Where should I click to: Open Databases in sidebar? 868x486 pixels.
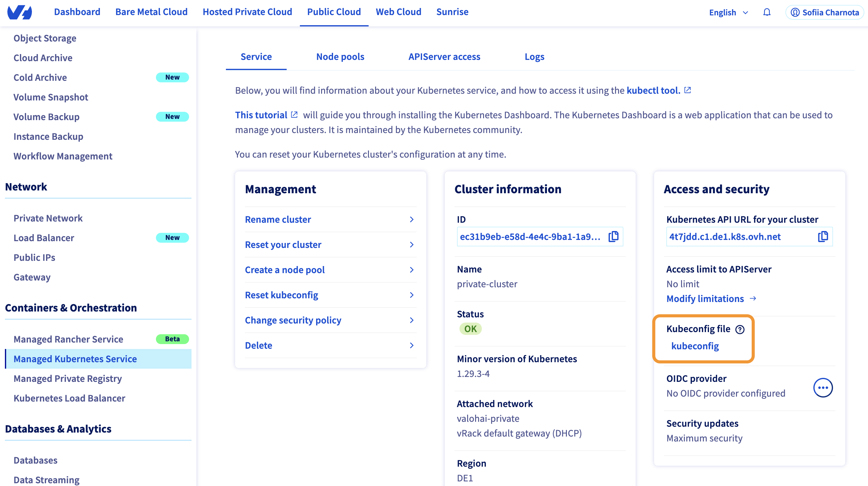coord(35,461)
